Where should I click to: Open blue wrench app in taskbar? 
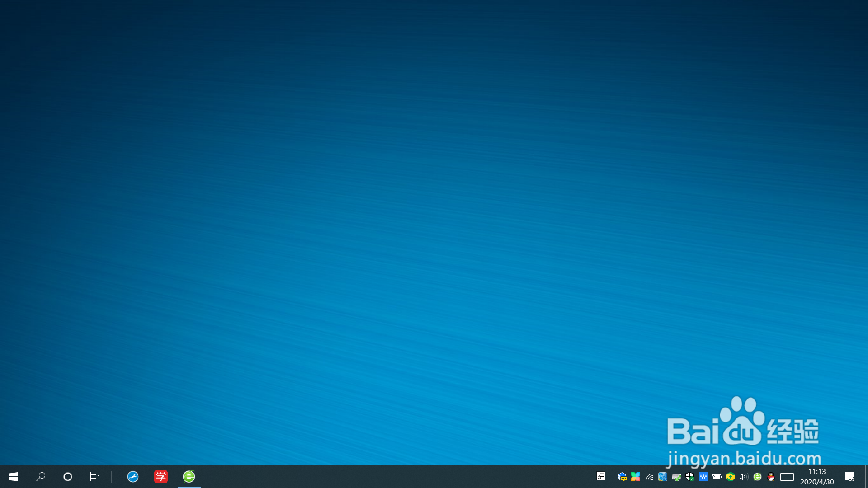(x=133, y=477)
